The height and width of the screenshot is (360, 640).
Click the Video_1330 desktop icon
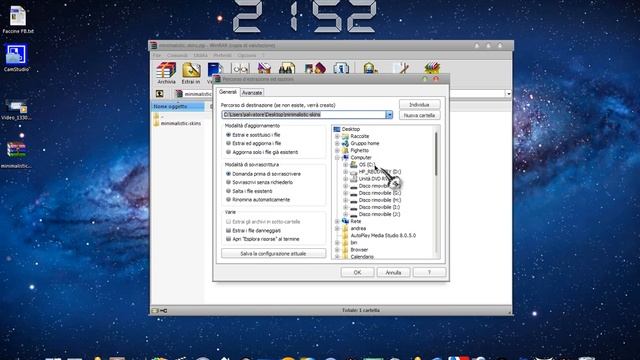(x=16, y=110)
